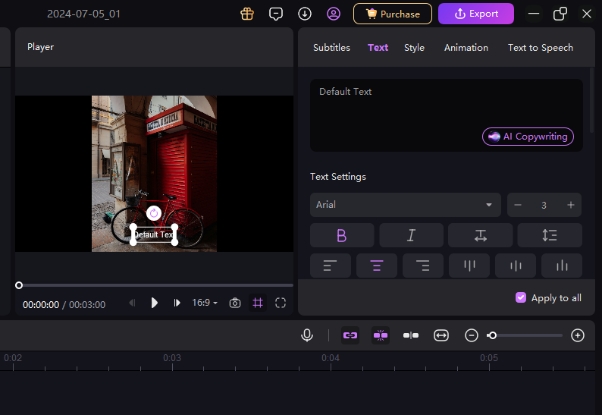Click the Export button
The image size is (602, 415).
click(x=476, y=14)
